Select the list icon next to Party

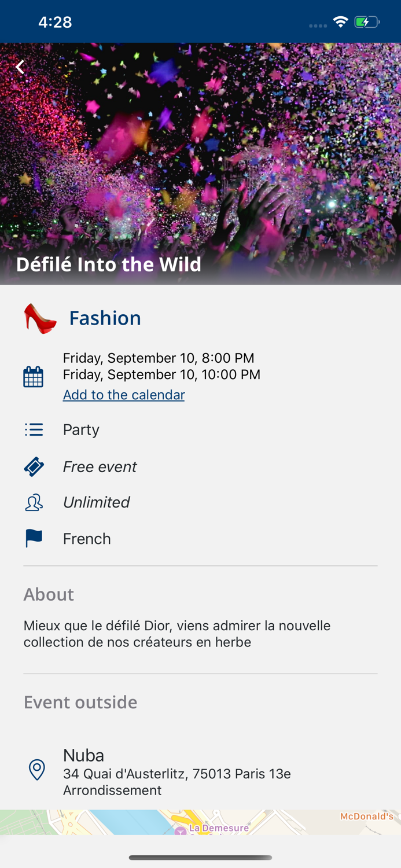pyautogui.click(x=34, y=429)
